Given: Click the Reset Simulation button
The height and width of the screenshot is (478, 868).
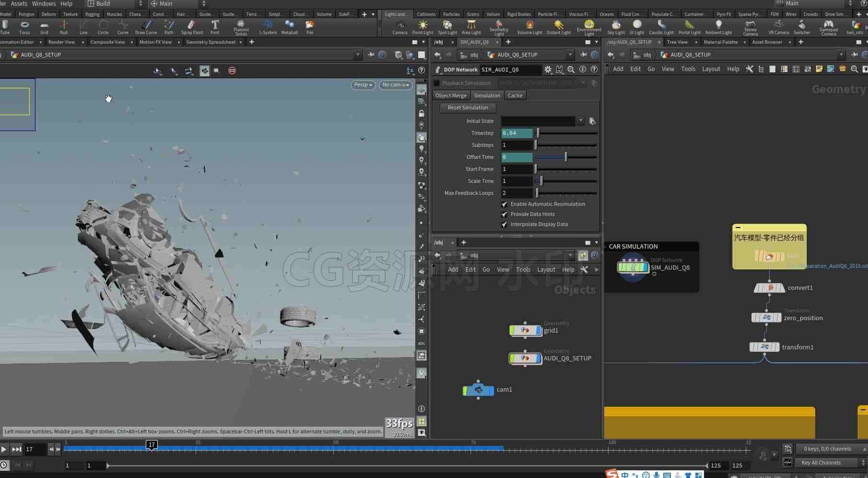Looking at the screenshot, I should (x=468, y=108).
